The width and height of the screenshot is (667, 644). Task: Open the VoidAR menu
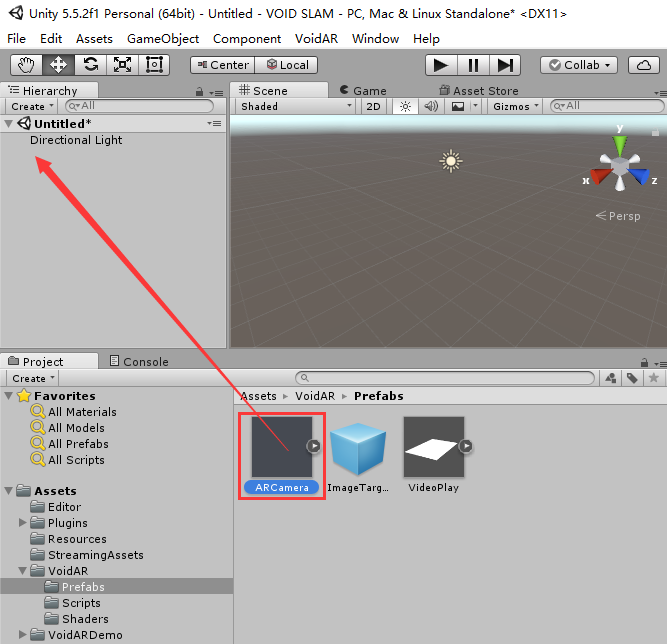pyautogui.click(x=316, y=39)
